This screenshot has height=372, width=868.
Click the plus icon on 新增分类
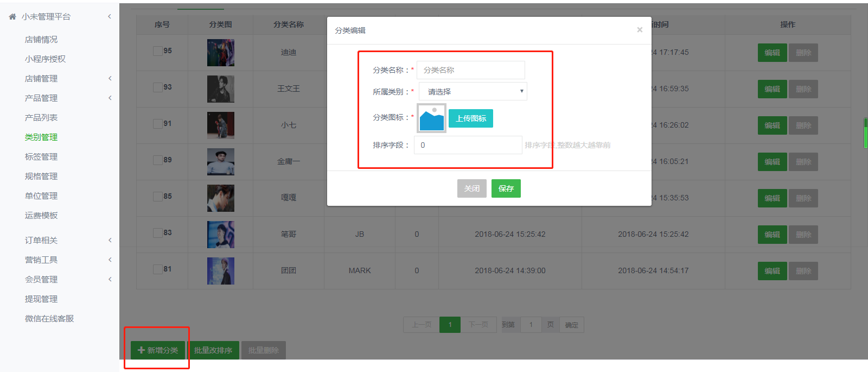coord(142,350)
